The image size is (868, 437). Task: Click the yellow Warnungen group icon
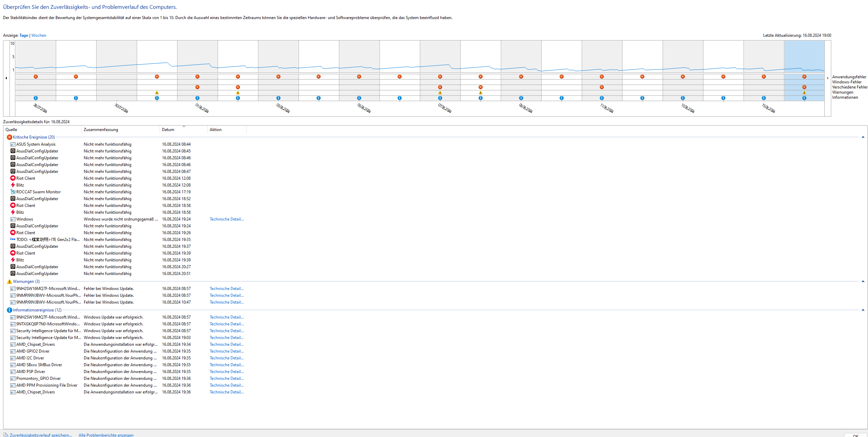(10, 281)
